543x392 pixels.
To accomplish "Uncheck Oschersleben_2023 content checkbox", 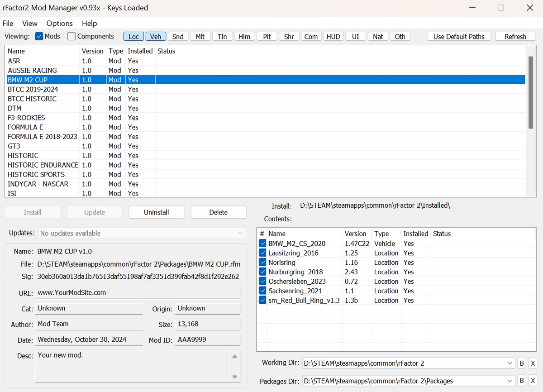I will (x=262, y=282).
